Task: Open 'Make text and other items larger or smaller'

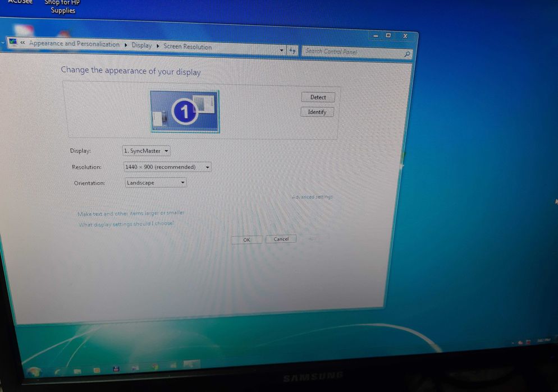Action: (x=131, y=213)
